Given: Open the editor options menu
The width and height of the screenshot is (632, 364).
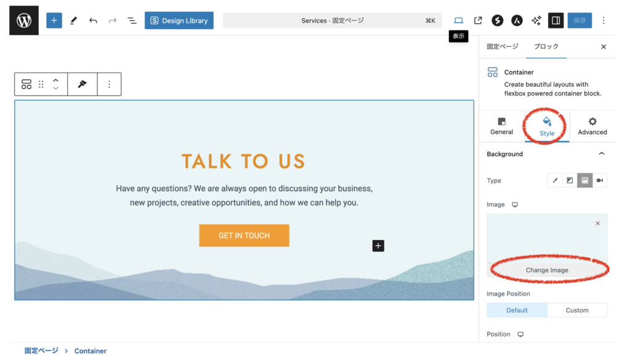Looking at the screenshot, I should pos(604,20).
